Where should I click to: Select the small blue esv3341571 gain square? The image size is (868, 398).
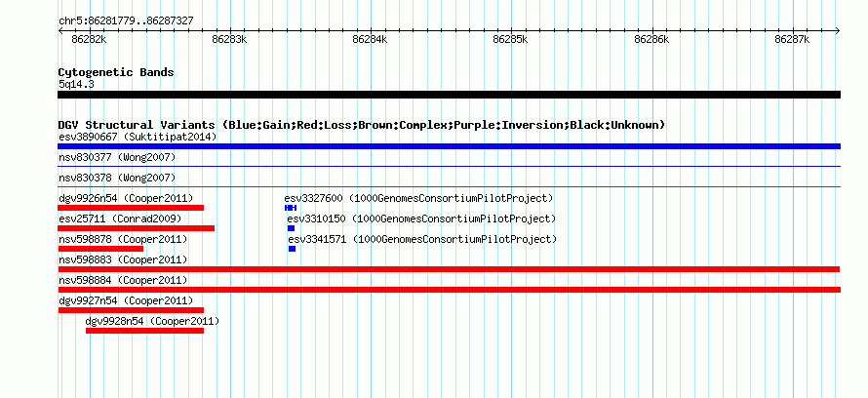(293, 249)
